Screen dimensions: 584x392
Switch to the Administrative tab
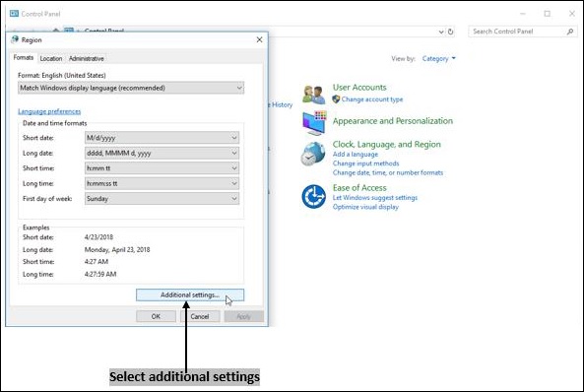coord(87,58)
